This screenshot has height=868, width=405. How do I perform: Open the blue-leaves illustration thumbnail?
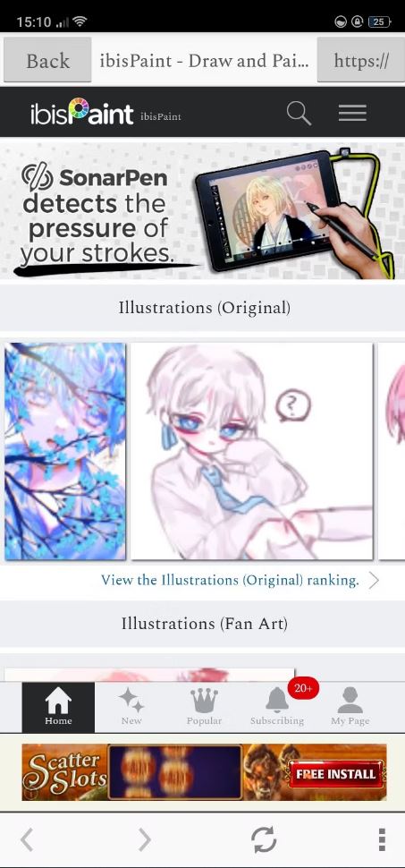[65, 451]
